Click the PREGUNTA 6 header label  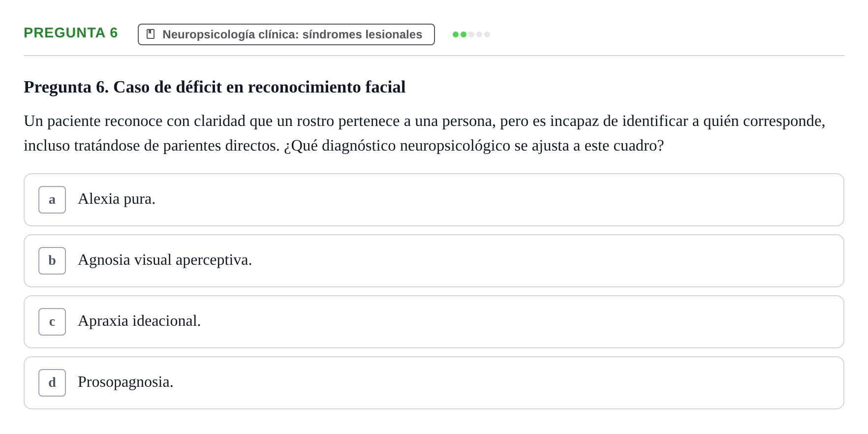point(71,33)
